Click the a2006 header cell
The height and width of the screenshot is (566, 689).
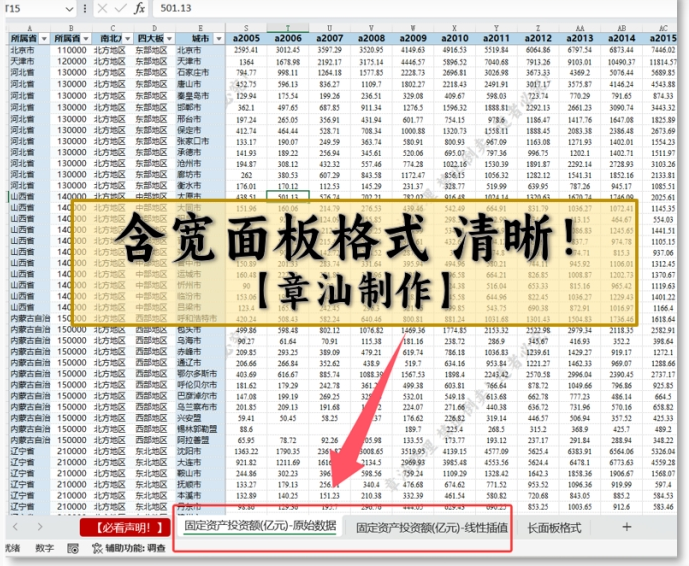tap(288, 39)
